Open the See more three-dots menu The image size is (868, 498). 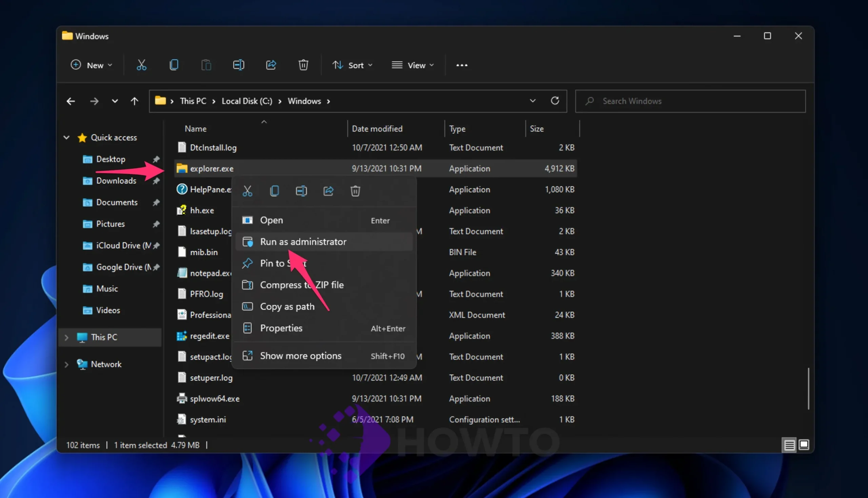pos(462,65)
